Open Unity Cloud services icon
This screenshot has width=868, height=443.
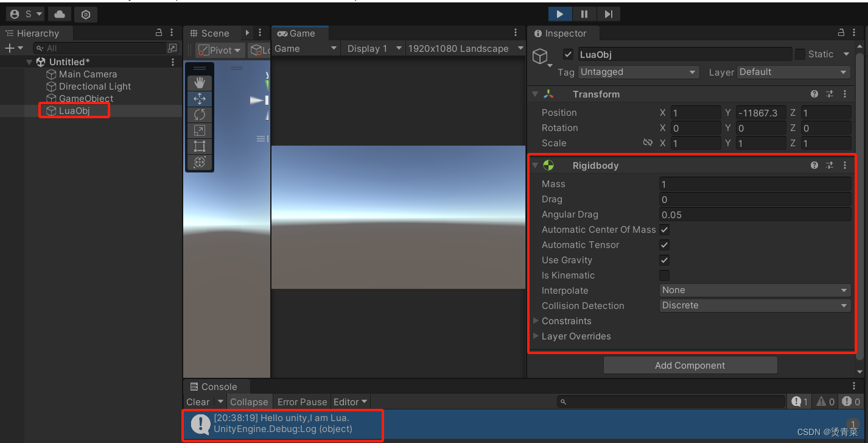(x=59, y=14)
